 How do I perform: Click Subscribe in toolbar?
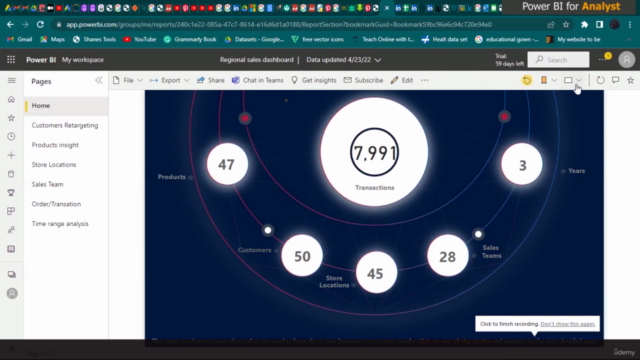point(363,80)
